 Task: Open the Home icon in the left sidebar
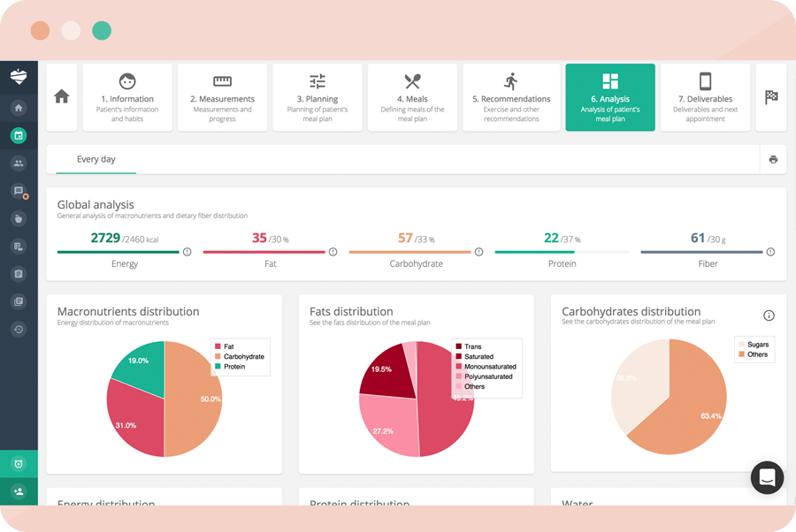click(x=19, y=108)
